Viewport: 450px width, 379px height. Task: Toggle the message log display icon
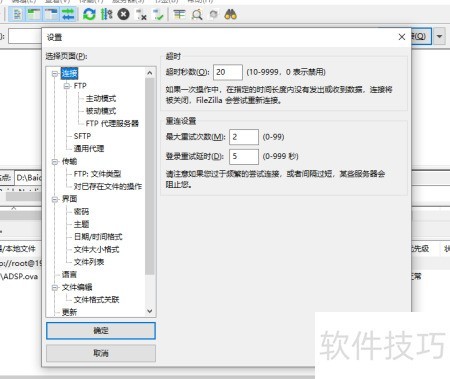(17, 15)
